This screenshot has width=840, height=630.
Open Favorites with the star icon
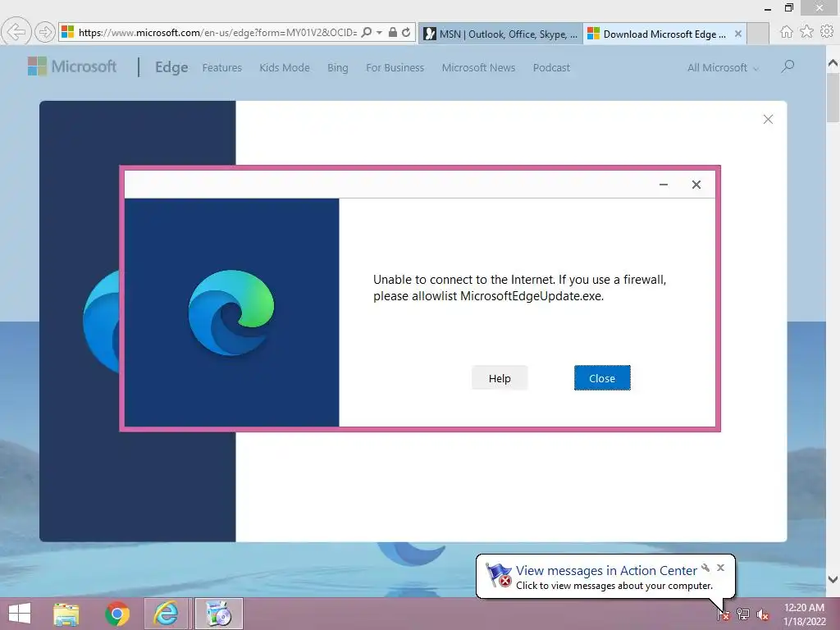(x=807, y=32)
